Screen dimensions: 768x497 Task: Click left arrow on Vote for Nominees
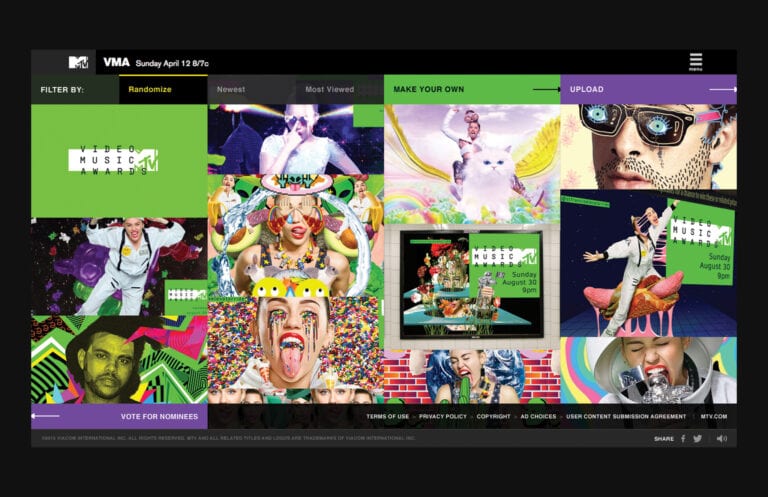click(45, 416)
